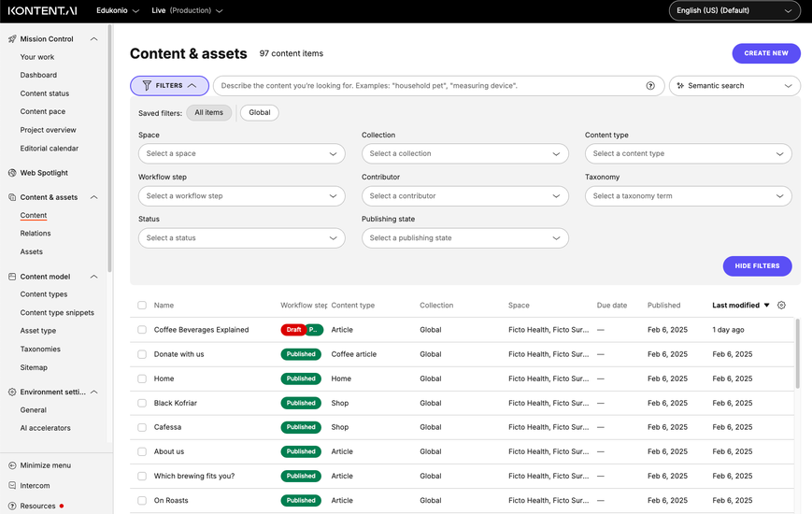Open the Select a content type dropdown

tap(689, 154)
